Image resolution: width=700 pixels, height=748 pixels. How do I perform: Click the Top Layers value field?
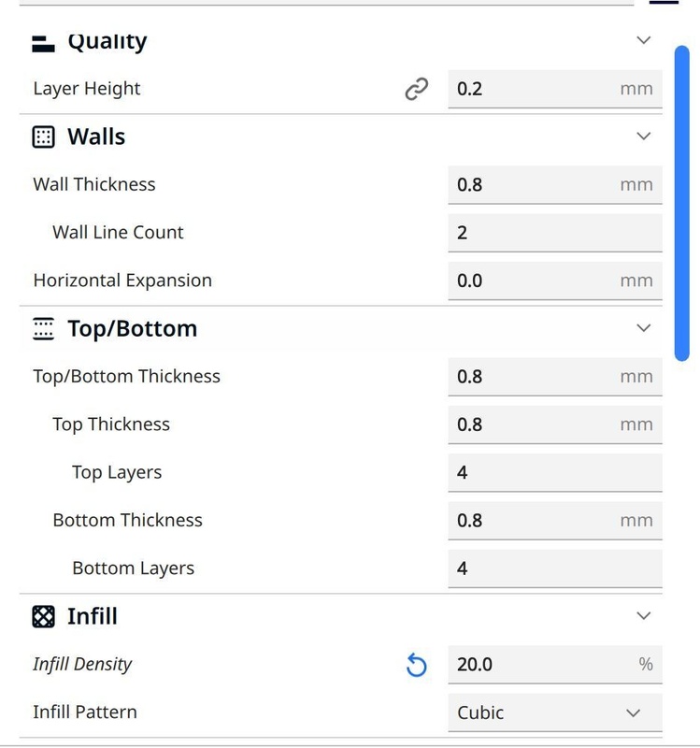point(554,472)
